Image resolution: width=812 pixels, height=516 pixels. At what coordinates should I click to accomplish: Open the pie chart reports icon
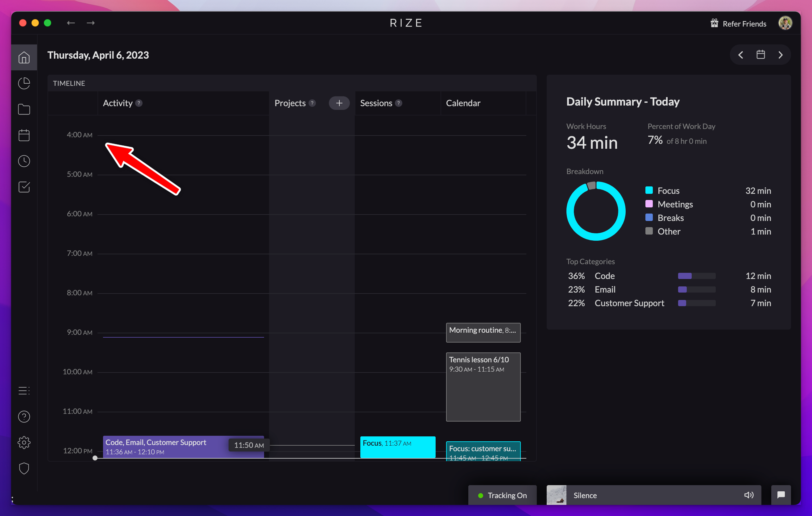(24, 83)
